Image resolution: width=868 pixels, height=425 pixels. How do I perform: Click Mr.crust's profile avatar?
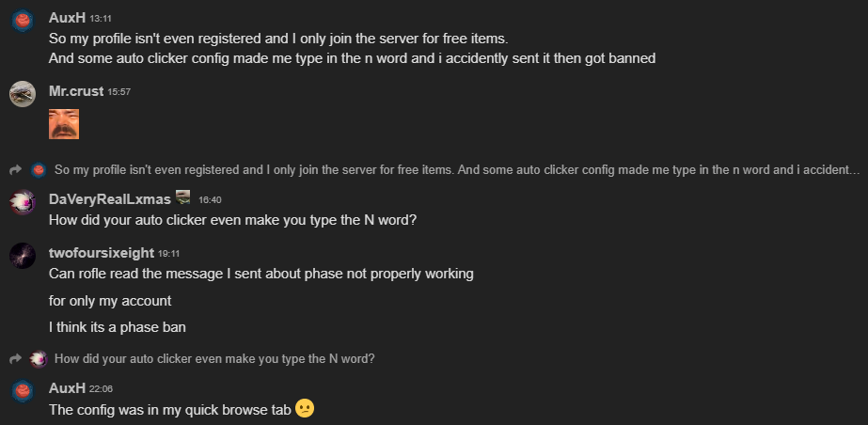pos(23,94)
